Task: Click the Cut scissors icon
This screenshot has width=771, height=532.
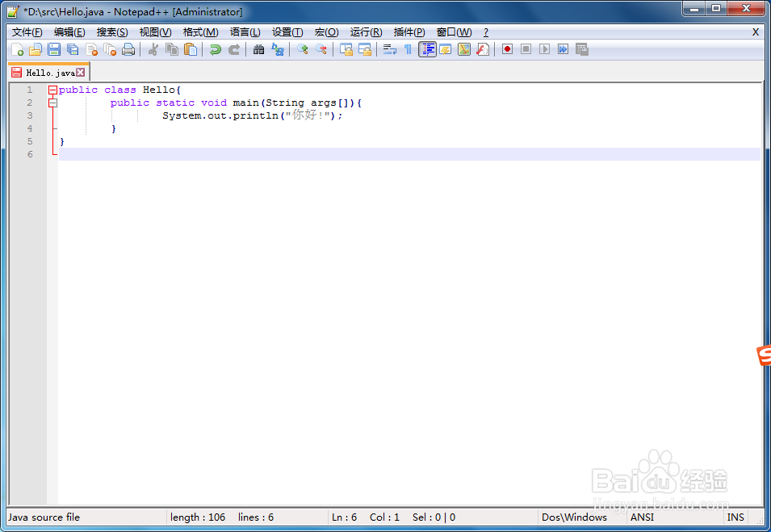Action: coord(153,50)
